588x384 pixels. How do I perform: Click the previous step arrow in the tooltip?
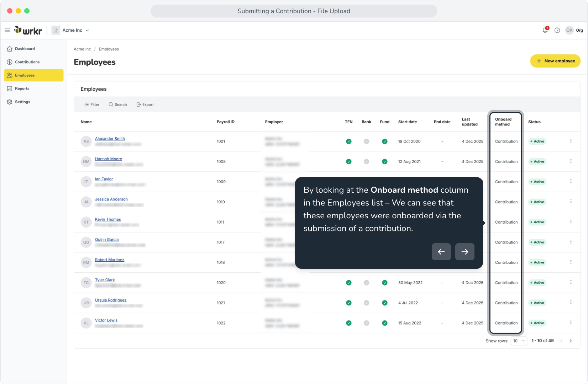[441, 252]
